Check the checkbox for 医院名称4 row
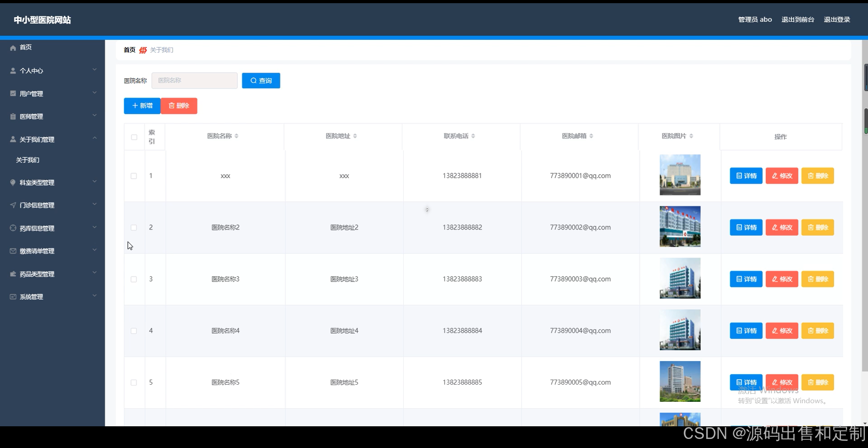 [x=134, y=331]
